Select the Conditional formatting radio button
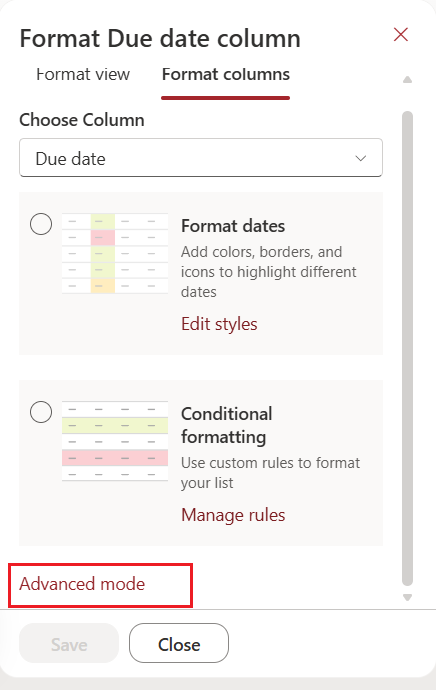Screen dimensions: 436x690 [x=41, y=412]
